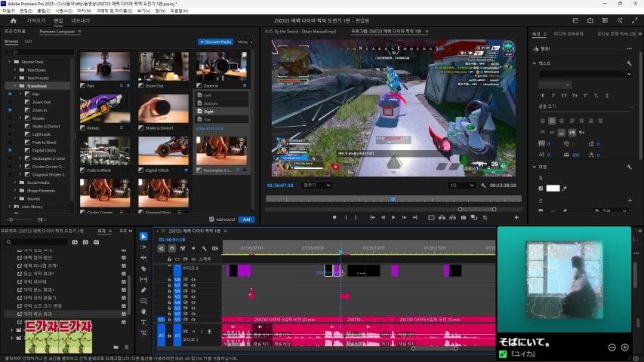This screenshot has width=644, height=362.
Task: Click View all at once link
Action: pyautogui.click(x=209, y=128)
